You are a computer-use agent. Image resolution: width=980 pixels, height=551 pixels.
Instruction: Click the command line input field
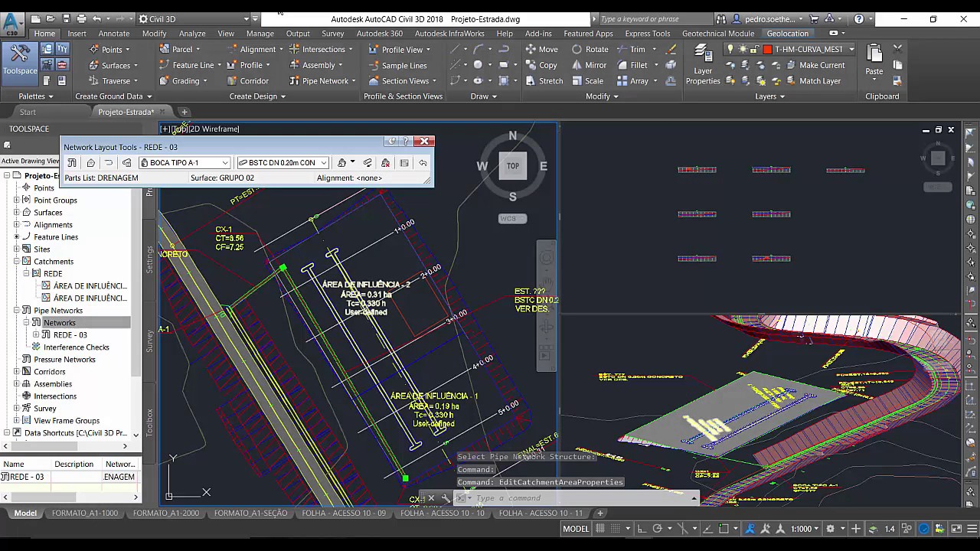pos(582,498)
